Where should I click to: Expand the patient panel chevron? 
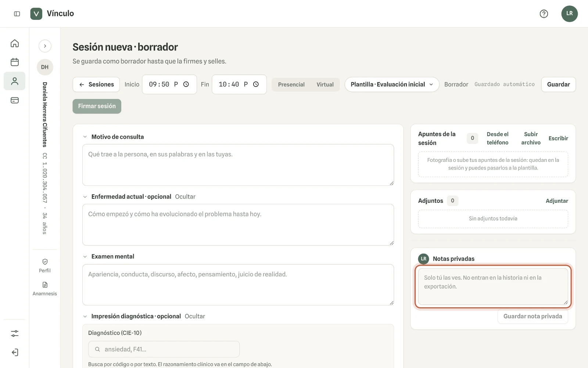(x=45, y=46)
